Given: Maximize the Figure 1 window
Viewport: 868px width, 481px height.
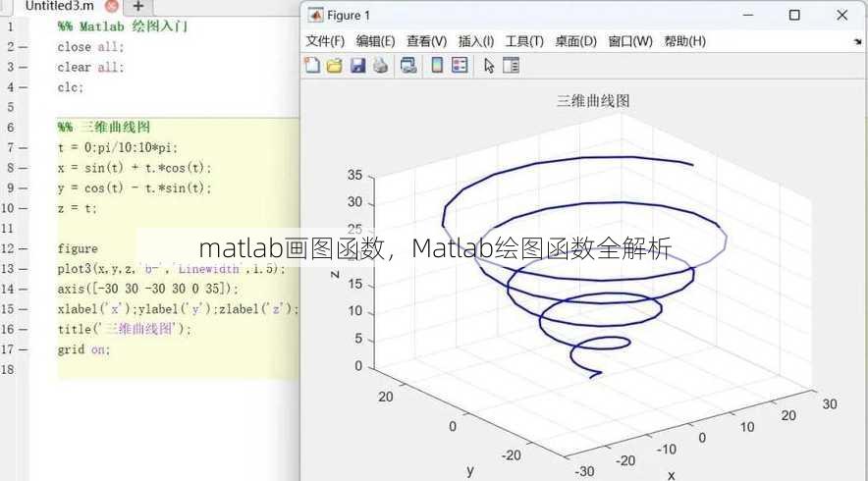Looking at the screenshot, I should (x=794, y=15).
